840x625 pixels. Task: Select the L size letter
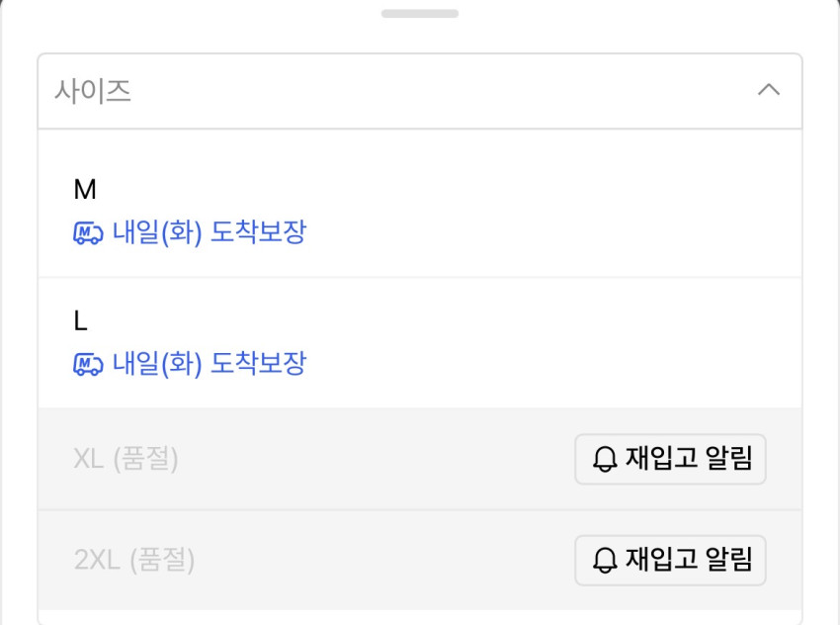click(81, 320)
